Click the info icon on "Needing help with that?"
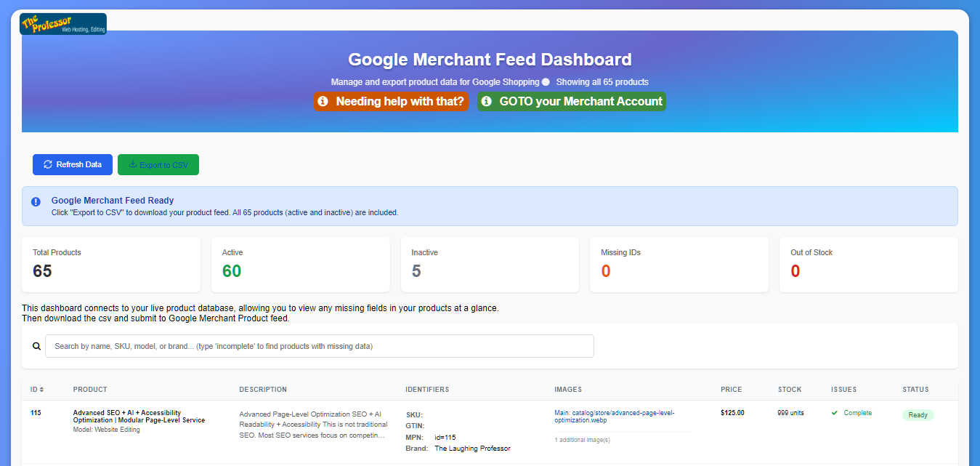Screen dimensions: 980x466 [x=323, y=102]
